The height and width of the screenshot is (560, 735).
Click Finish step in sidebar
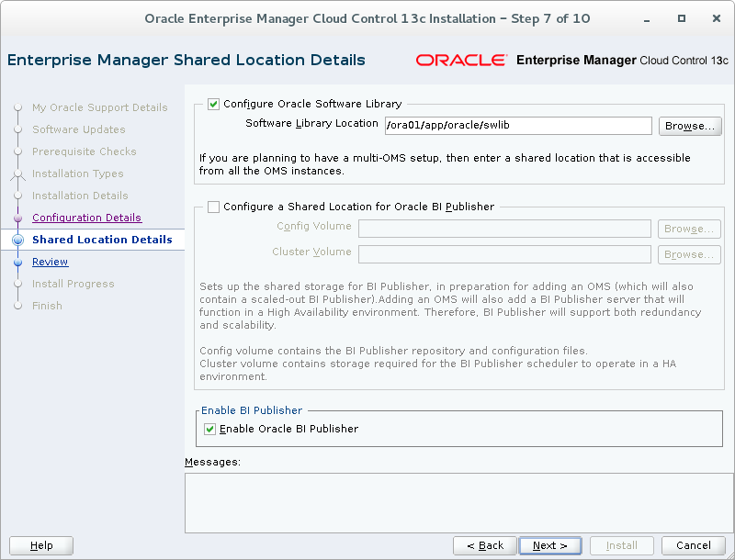[47, 306]
